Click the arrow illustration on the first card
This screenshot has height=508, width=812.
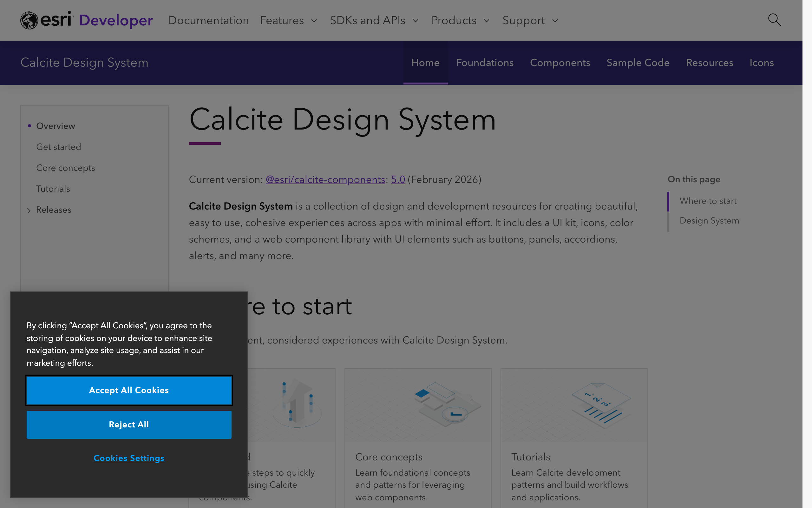tap(297, 403)
